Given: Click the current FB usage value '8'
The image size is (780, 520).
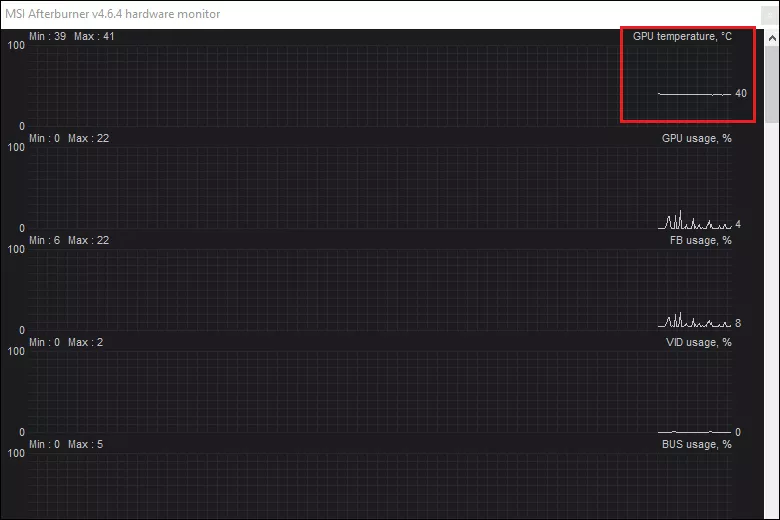Looking at the screenshot, I should point(738,323).
